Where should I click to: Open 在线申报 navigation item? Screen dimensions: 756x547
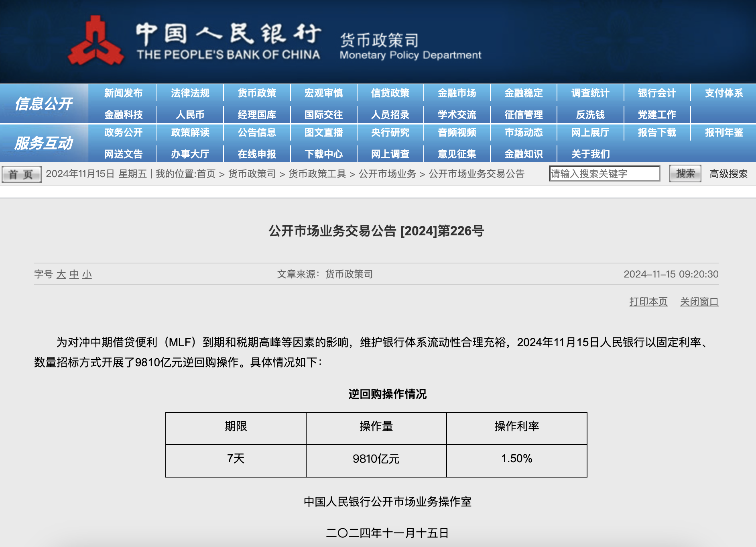[x=257, y=154]
